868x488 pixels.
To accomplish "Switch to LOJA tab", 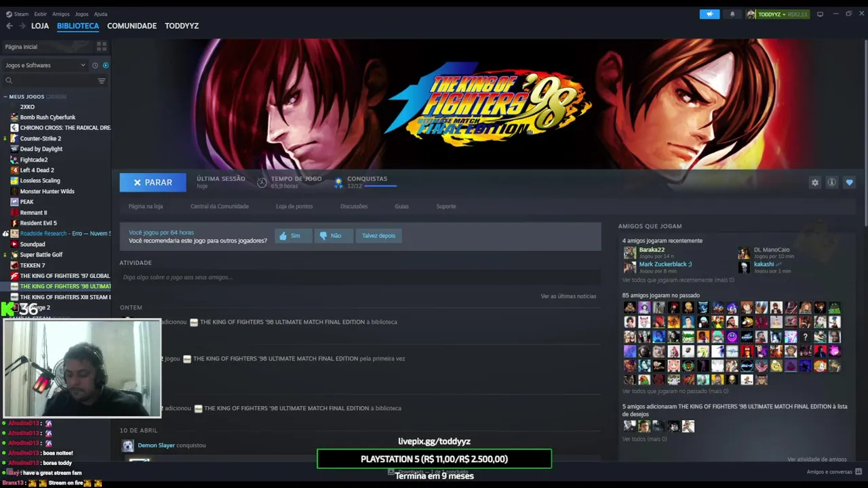I will point(40,26).
